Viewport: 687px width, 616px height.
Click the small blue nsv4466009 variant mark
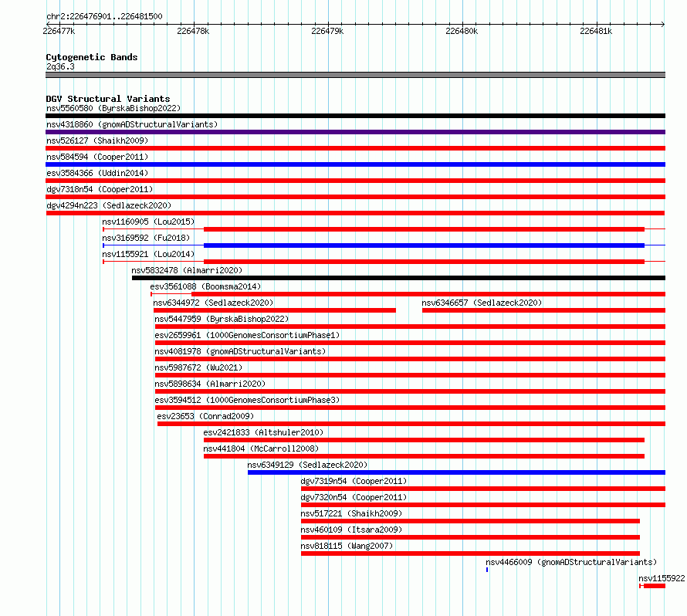pos(487,570)
